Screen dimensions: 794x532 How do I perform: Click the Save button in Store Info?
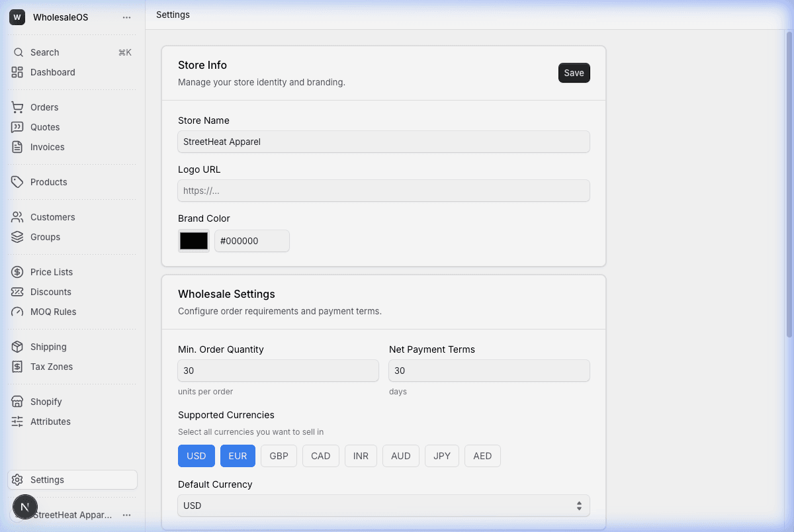click(x=574, y=73)
